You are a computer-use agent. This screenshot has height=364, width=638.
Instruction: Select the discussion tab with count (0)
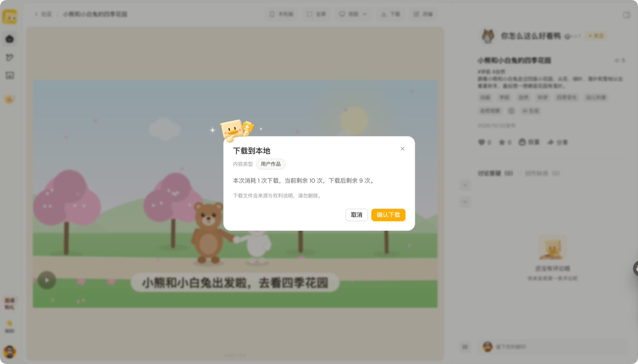pyautogui.click(x=495, y=173)
